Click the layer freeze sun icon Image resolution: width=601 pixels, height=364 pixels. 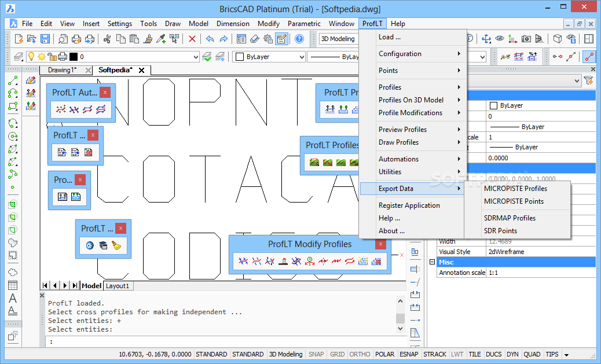point(41,57)
